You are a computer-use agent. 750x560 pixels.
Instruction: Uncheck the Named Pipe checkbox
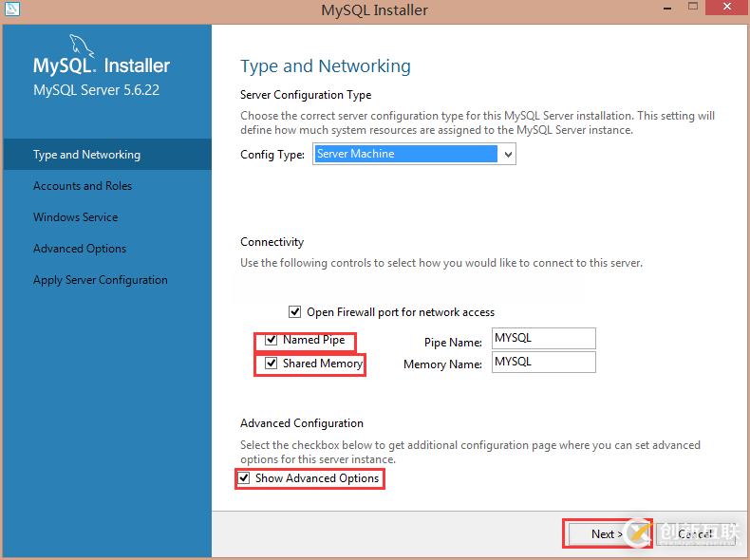272,340
